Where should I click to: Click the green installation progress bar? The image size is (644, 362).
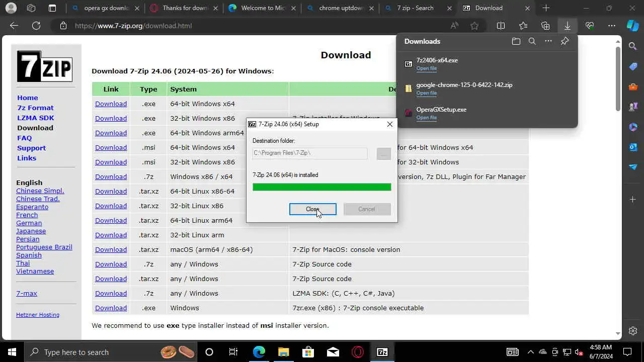tap(321, 187)
